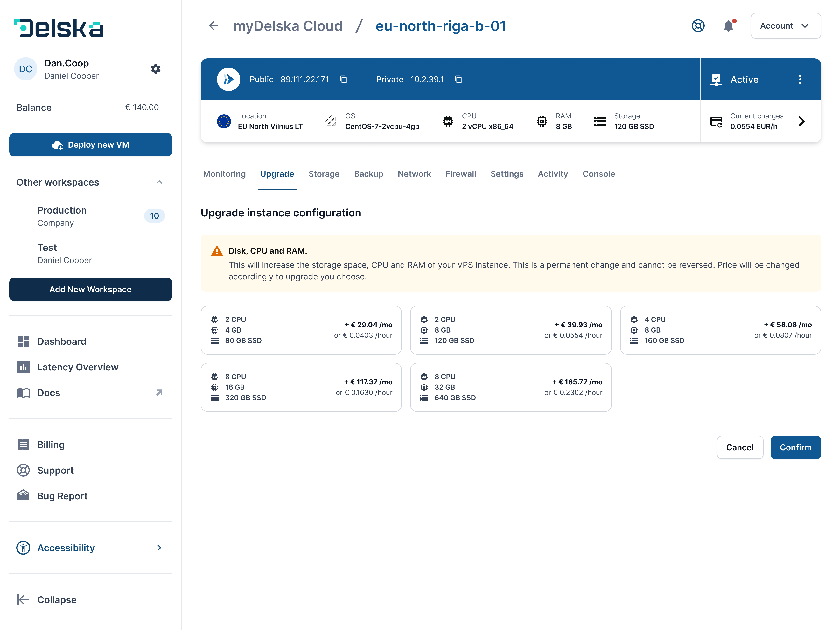Click the CPU chip icon in summary

pyautogui.click(x=448, y=122)
